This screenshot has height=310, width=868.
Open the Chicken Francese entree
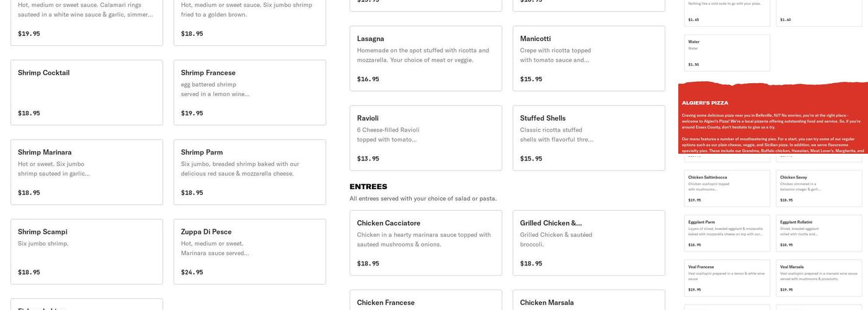[x=425, y=301]
